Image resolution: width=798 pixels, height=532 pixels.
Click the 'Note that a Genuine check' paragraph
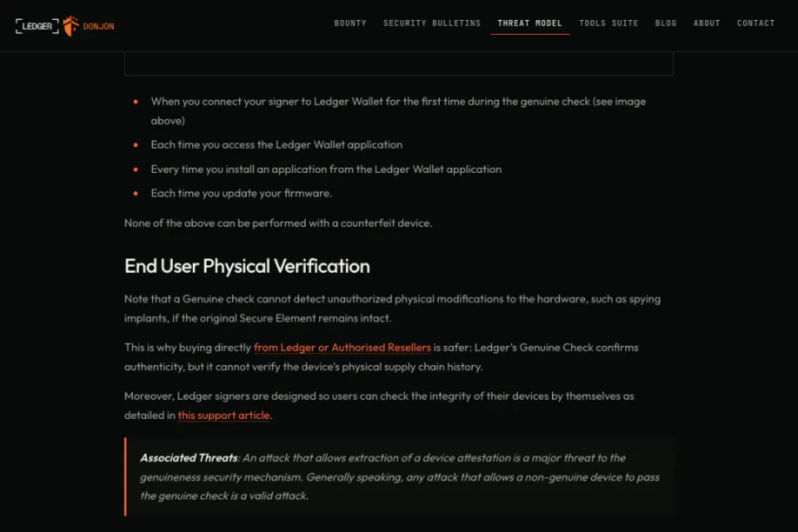point(392,308)
